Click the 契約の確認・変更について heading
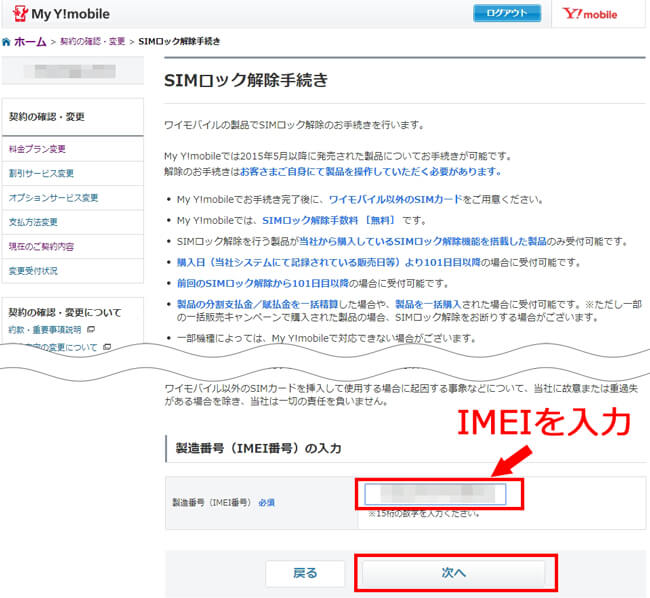Viewport: 650px width, 598px height. pos(65,312)
